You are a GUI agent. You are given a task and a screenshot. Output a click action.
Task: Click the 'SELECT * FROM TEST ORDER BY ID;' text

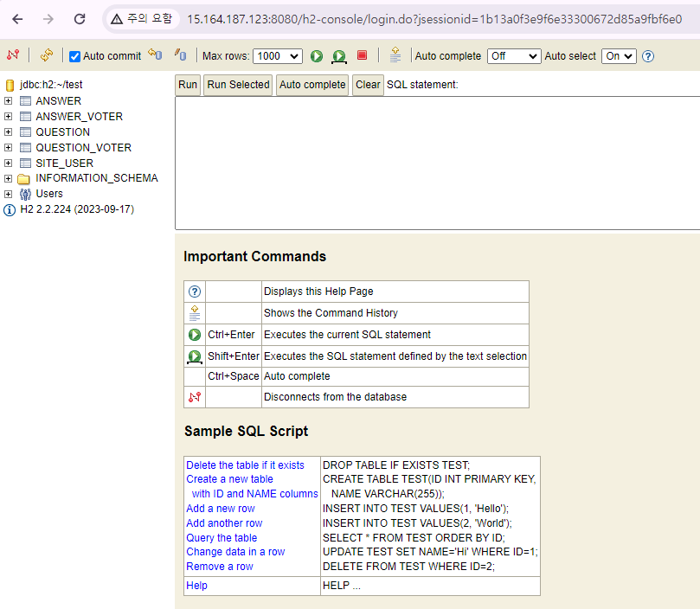(x=414, y=538)
